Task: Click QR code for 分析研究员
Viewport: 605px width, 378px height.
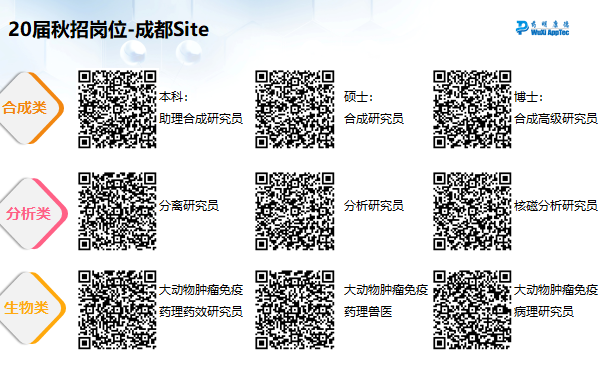Action: (x=295, y=211)
